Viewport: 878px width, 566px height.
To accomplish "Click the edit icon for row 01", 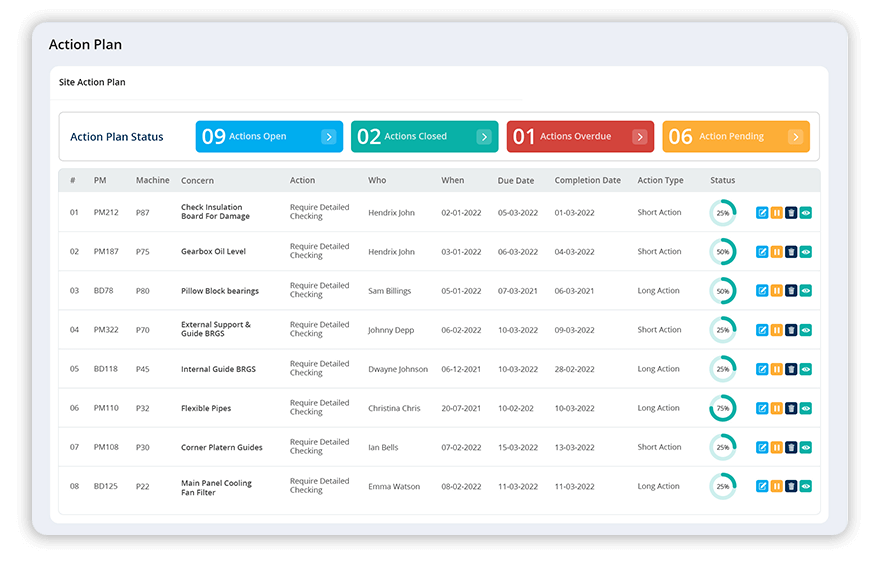I will (762, 213).
